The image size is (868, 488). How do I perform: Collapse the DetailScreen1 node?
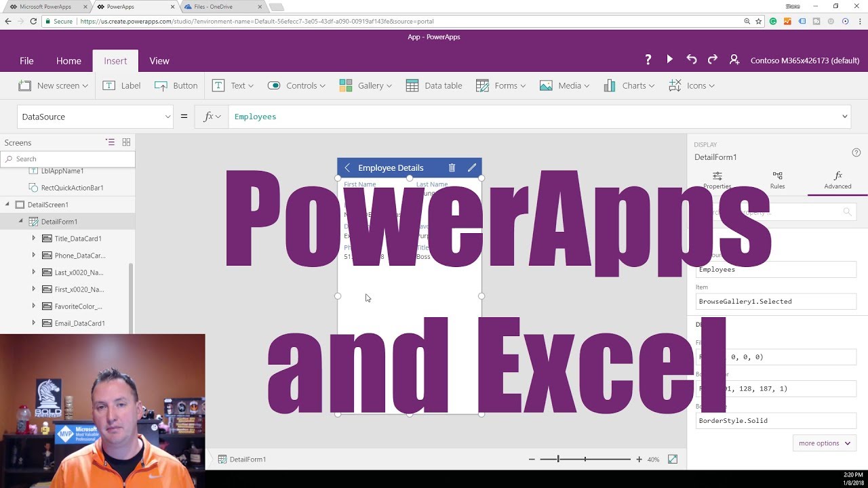(x=7, y=204)
